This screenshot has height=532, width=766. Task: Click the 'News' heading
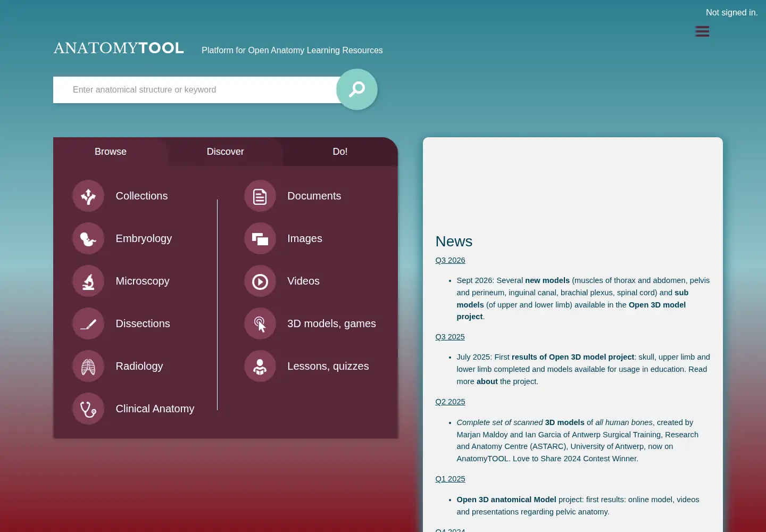pyautogui.click(x=454, y=242)
